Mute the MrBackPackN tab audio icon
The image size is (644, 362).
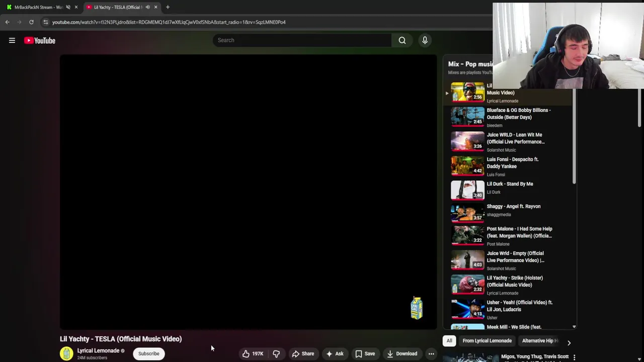tap(68, 7)
